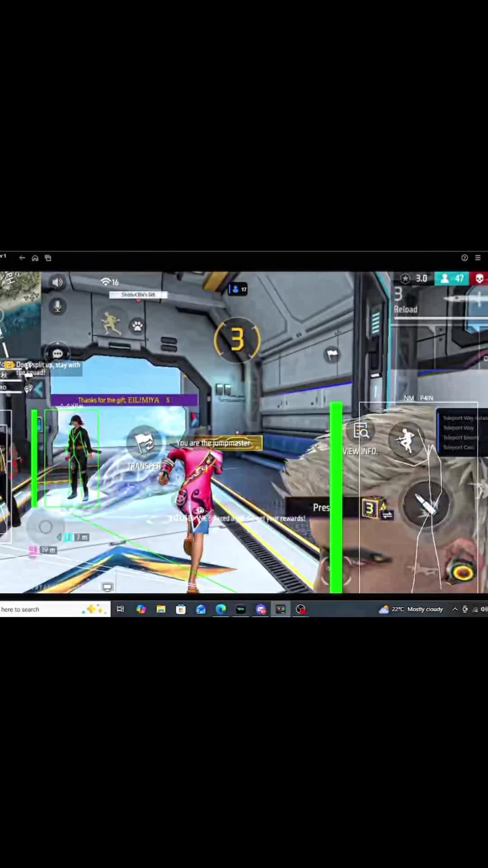Select Teleport Enemy cheat menu entry
This screenshot has height=868, width=488.
coord(460,438)
